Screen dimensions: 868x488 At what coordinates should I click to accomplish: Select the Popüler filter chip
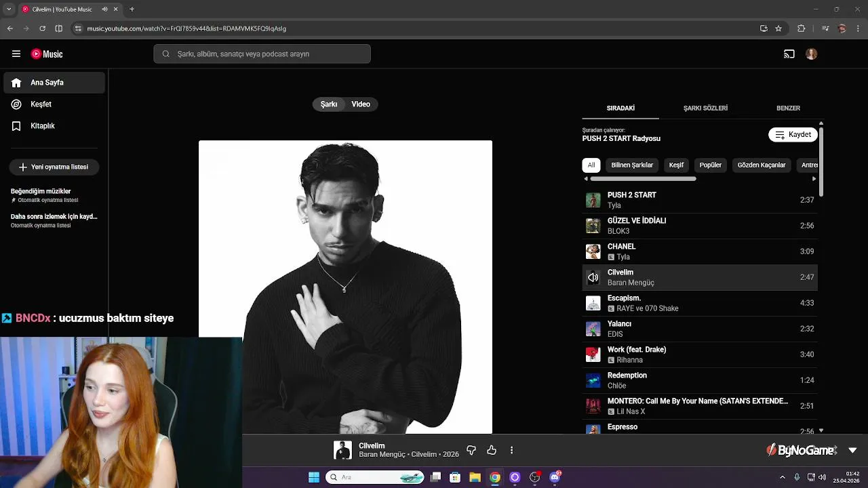pos(711,165)
